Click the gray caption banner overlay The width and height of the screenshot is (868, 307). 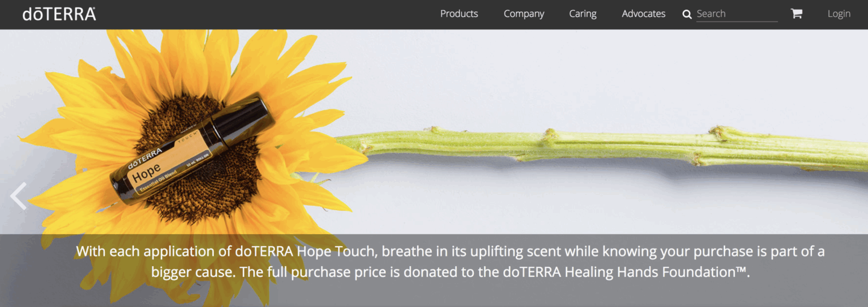tap(434, 270)
